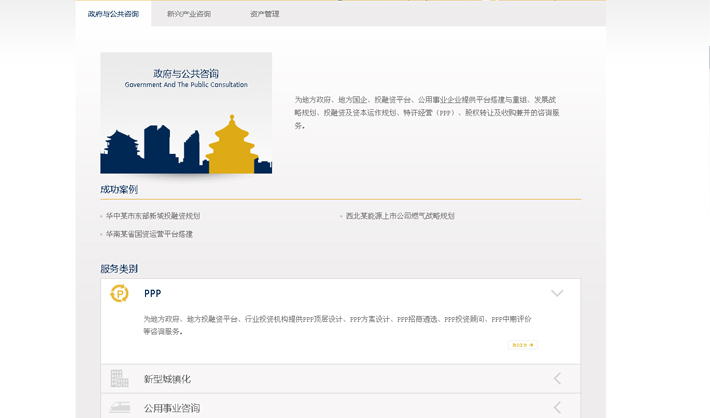
Task: Click the PPP section title
Action: tap(153, 293)
